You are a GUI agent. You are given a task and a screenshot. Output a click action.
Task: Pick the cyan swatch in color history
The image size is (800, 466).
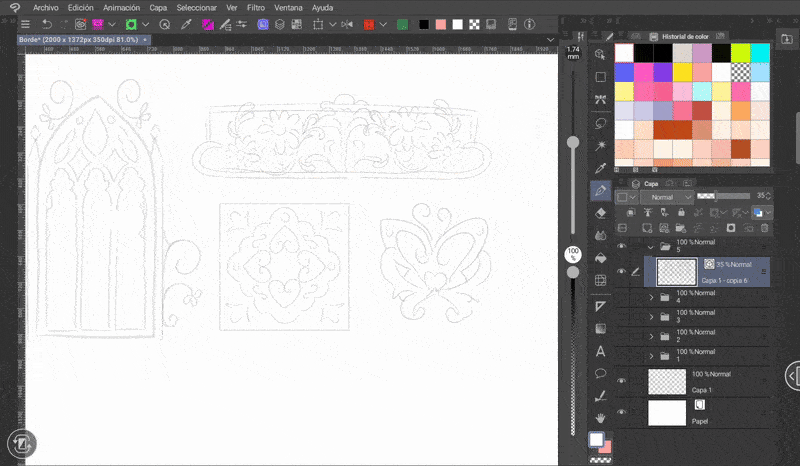760,52
